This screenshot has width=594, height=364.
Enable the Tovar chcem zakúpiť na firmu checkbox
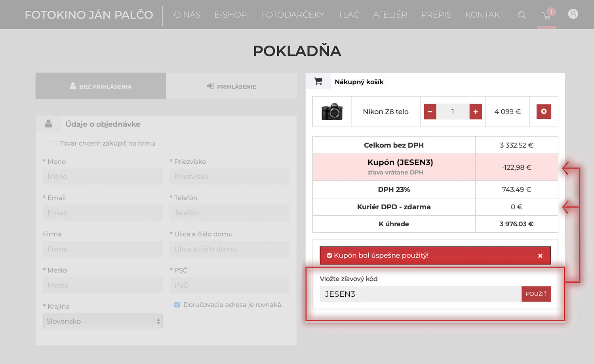(x=53, y=143)
